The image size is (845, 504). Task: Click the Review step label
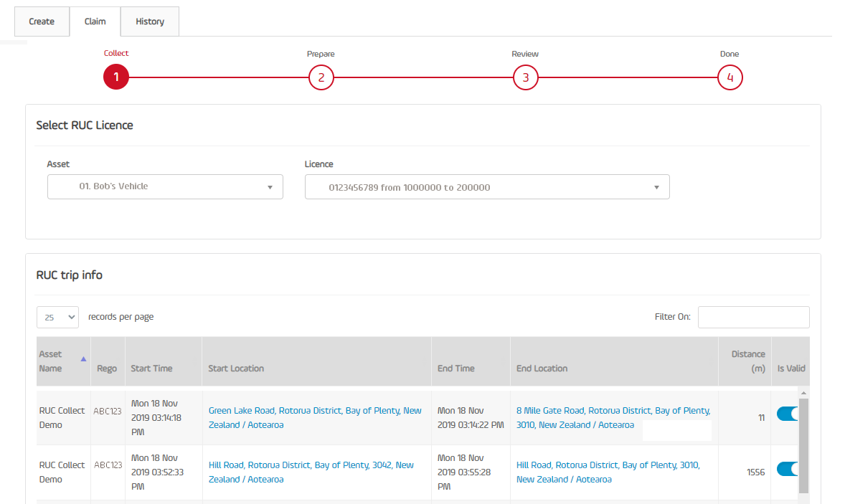pos(525,54)
